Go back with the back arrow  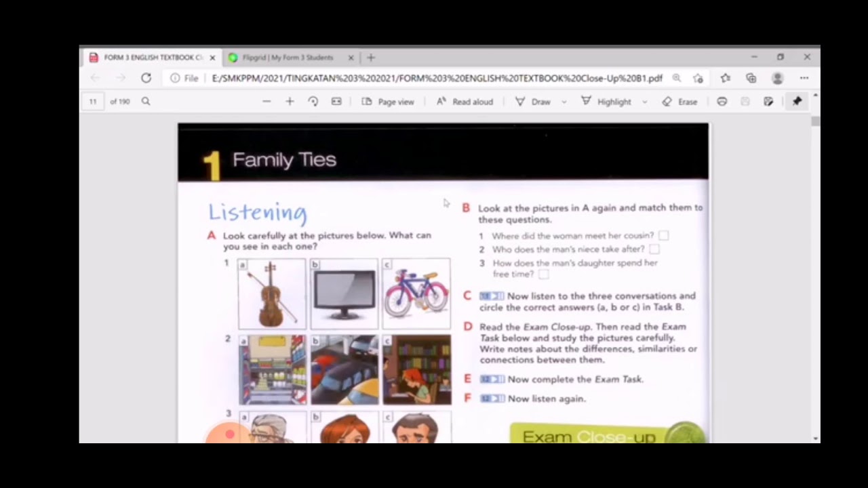click(95, 78)
